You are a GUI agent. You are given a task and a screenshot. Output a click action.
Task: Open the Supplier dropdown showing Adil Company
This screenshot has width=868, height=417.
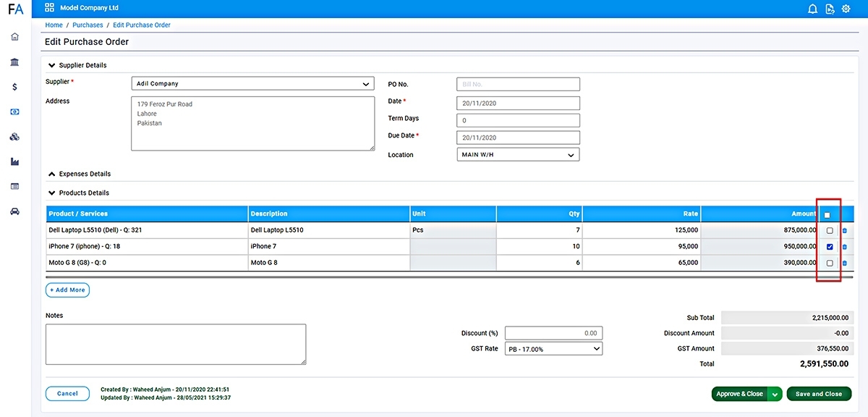[x=252, y=84]
